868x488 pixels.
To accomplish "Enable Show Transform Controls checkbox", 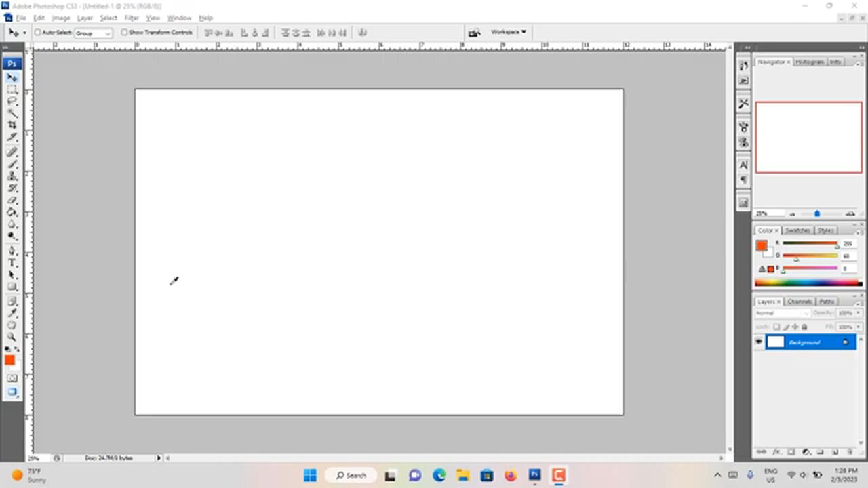I will coord(124,32).
